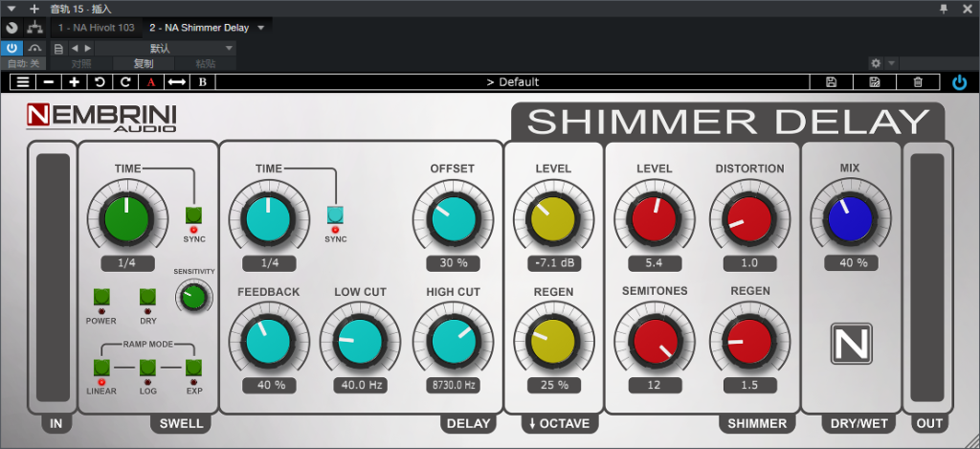This screenshot has height=449, width=980.
Task: Click the FEEDBACK knob
Action: click(x=269, y=343)
